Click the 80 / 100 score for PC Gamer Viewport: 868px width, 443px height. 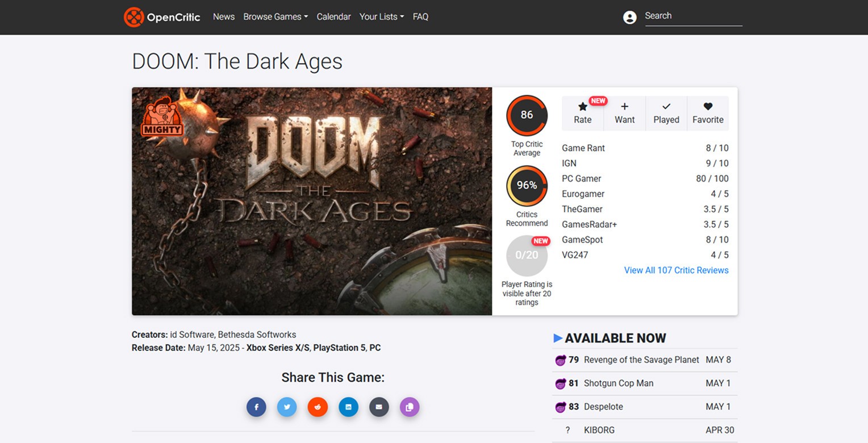click(x=712, y=179)
